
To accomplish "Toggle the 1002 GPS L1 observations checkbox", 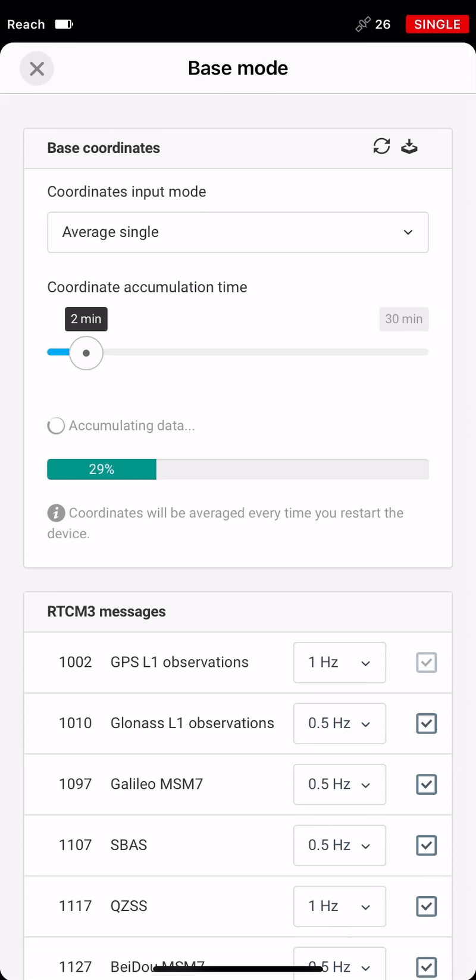I will tap(427, 662).
